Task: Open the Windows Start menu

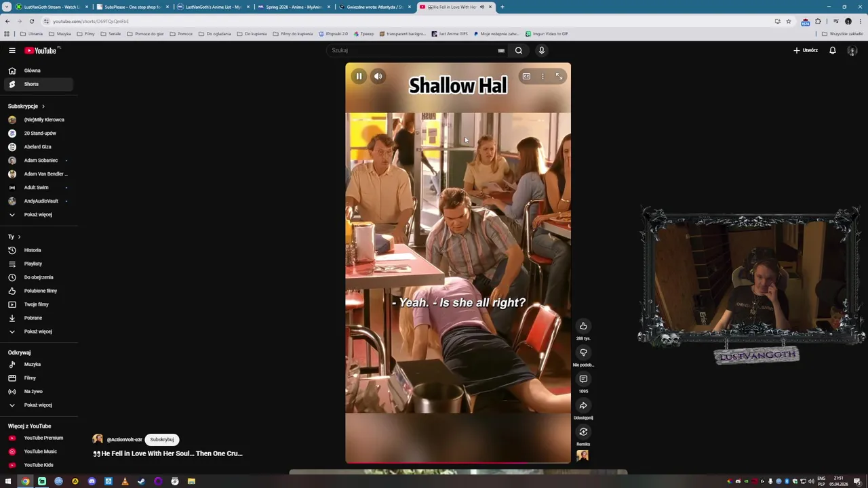Action: pyautogui.click(x=8, y=481)
